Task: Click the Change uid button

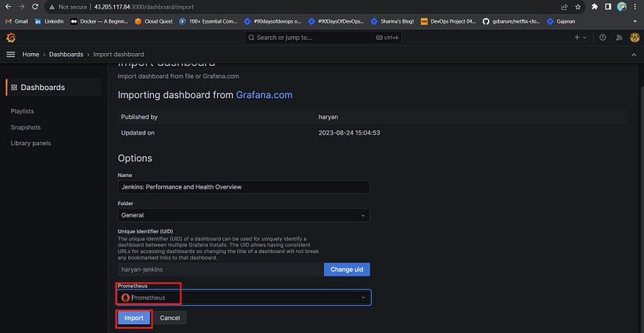Action: [347, 270]
